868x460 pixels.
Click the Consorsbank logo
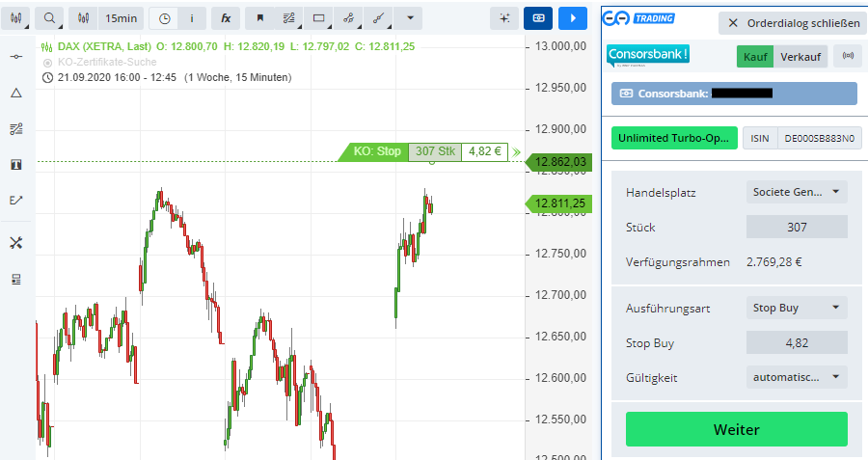(648, 55)
